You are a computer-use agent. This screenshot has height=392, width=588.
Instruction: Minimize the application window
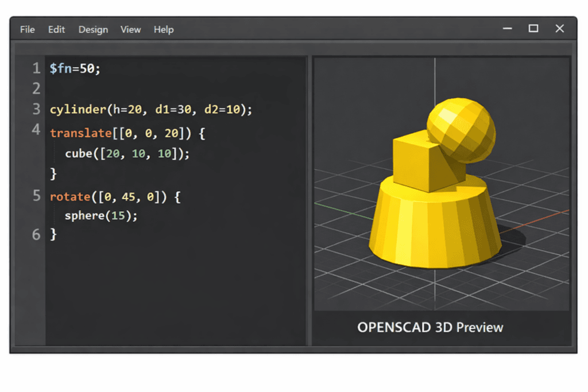(x=506, y=28)
